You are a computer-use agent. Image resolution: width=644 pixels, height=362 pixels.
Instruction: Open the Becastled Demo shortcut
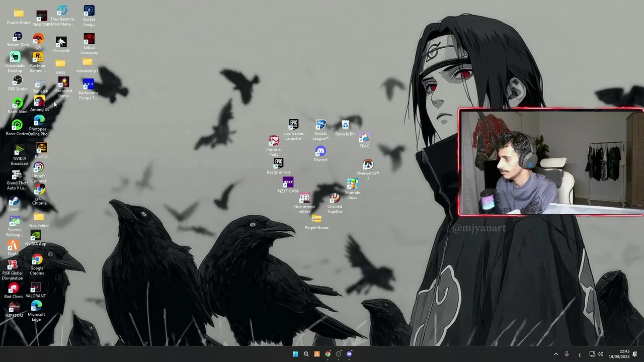[x=63, y=87]
